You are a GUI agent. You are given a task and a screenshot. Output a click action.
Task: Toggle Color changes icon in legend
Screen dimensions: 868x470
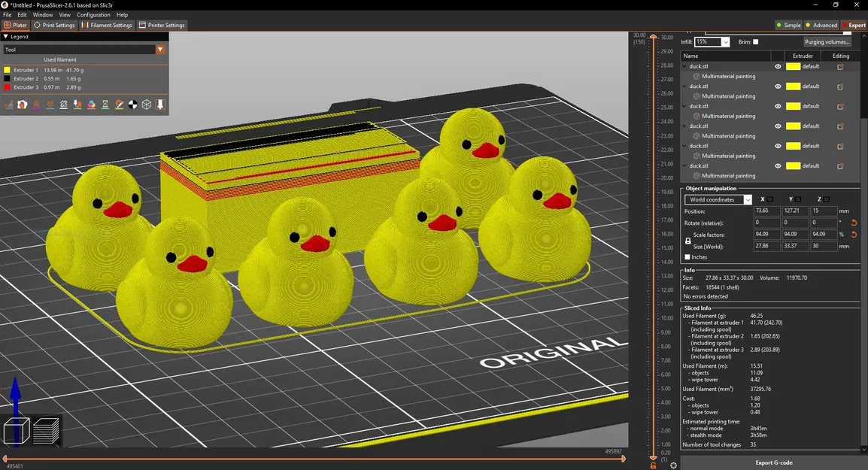[92, 105]
